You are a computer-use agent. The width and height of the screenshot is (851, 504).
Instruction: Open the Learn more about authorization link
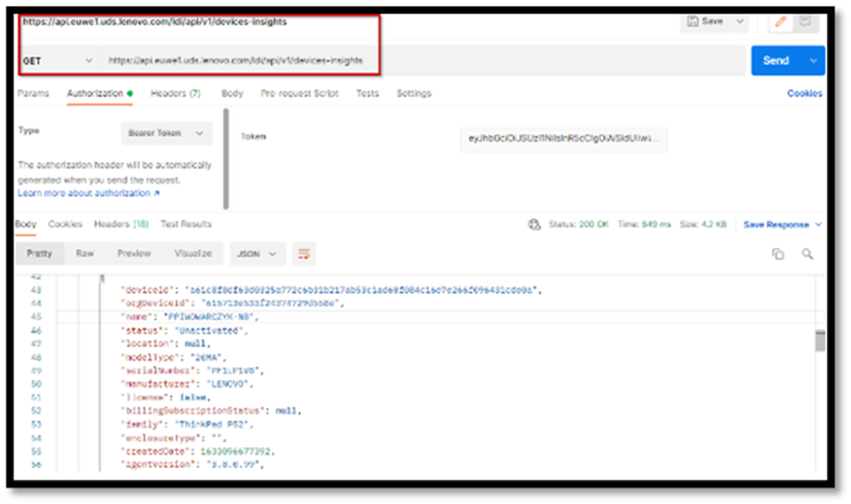tap(88, 192)
